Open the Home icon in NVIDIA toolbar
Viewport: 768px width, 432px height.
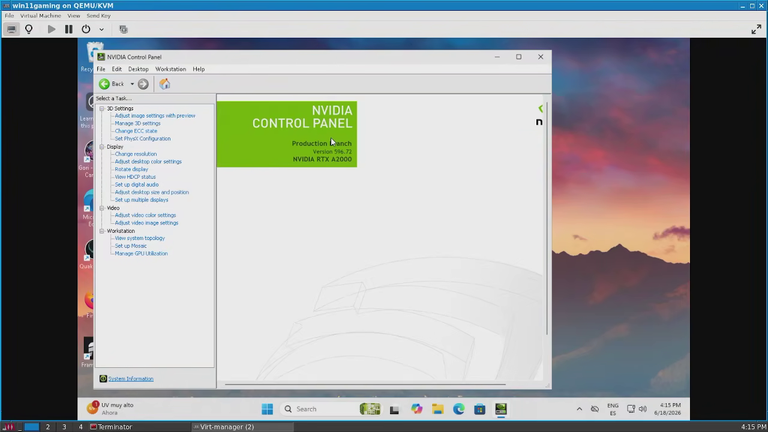pos(165,84)
